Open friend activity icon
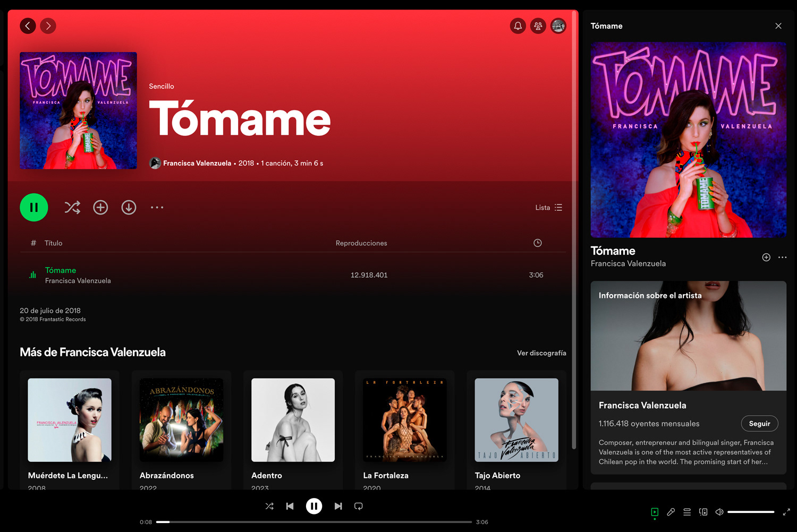797x532 pixels. [x=538, y=25]
